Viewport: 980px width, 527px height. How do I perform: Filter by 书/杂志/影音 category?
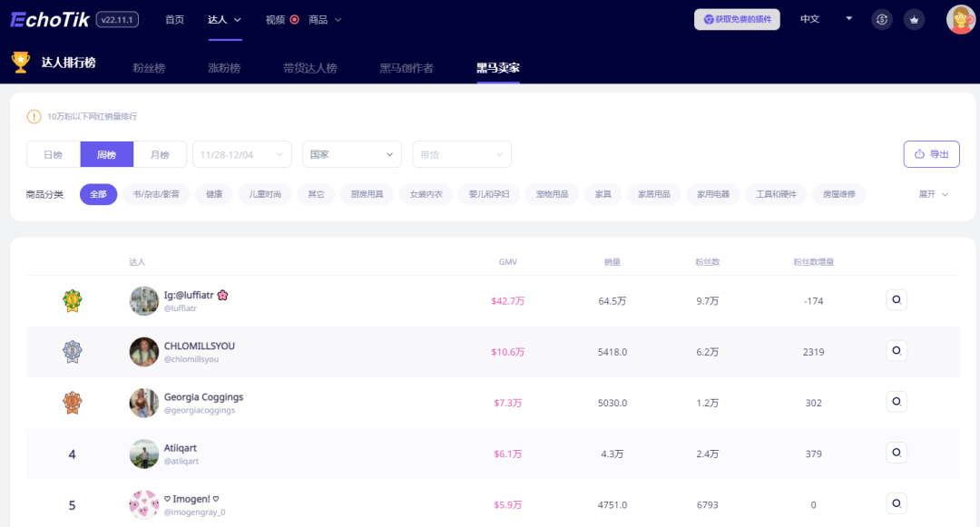pyautogui.click(x=156, y=194)
